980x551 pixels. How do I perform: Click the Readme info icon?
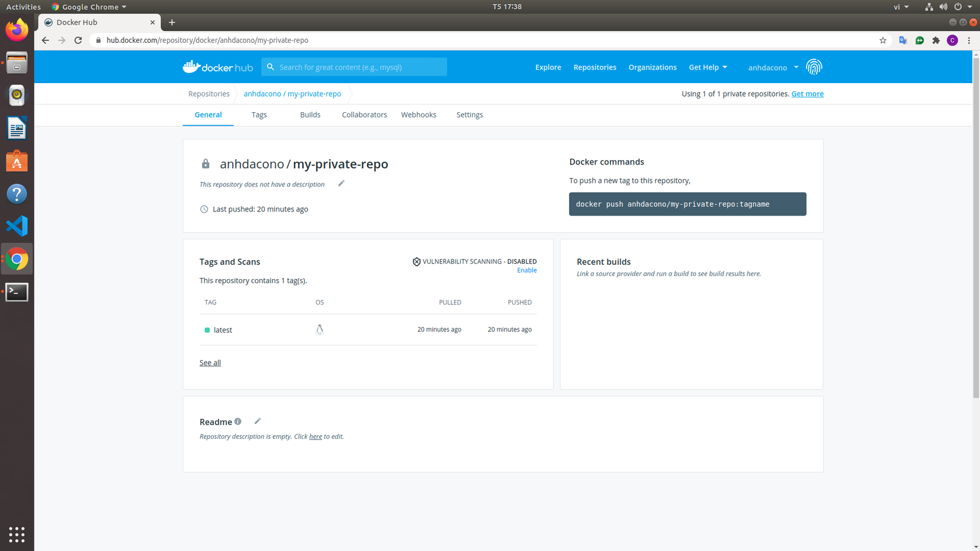click(x=238, y=422)
